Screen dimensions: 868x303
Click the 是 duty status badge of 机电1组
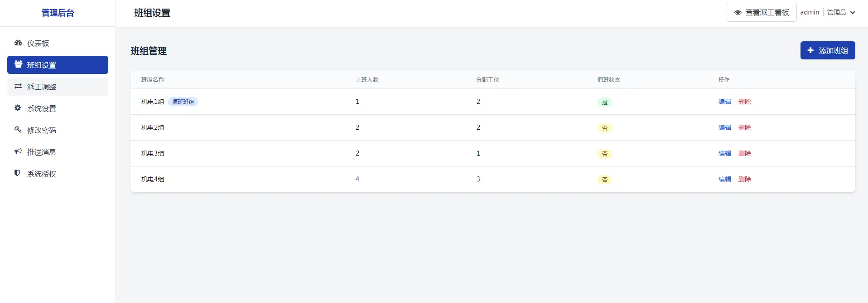click(604, 102)
